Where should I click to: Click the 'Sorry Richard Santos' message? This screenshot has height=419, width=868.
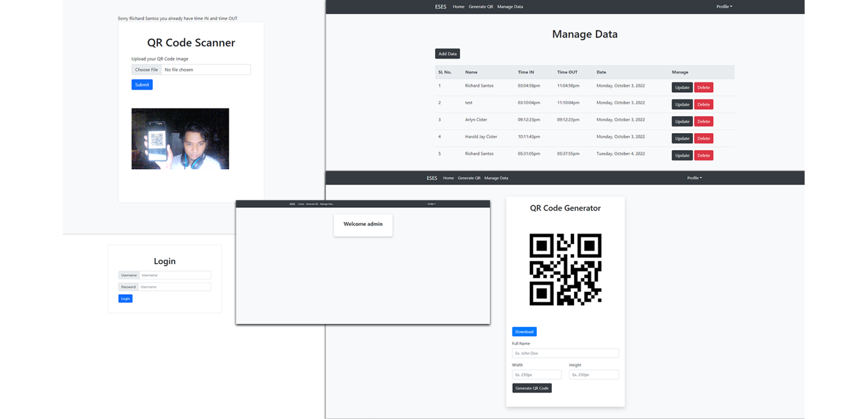tap(177, 19)
